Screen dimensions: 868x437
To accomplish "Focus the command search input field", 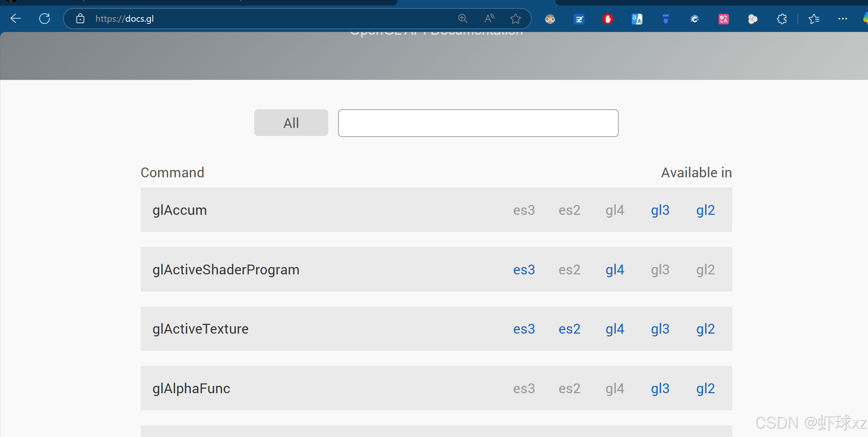I will (478, 123).
